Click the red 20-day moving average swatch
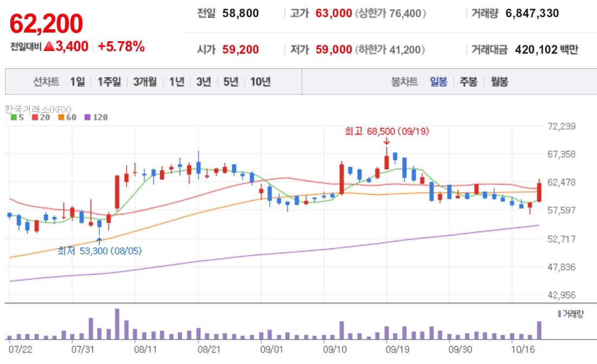597x364 pixels. 35,117
